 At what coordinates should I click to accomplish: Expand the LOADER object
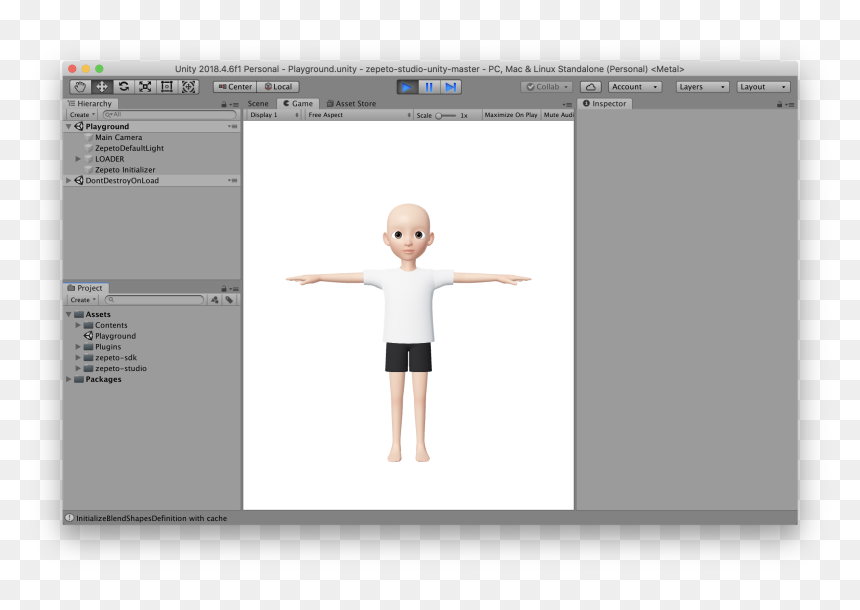78,159
